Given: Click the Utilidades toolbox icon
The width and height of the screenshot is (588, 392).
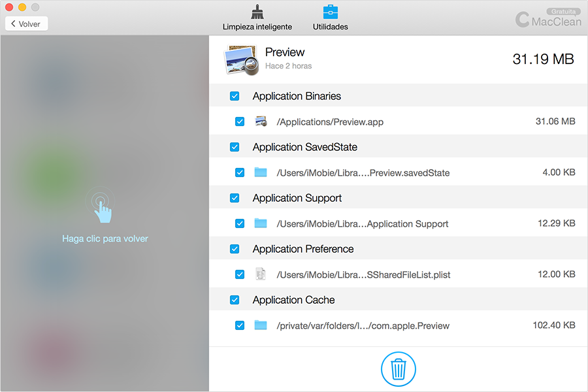Looking at the screenshot, I should [331, 12].
